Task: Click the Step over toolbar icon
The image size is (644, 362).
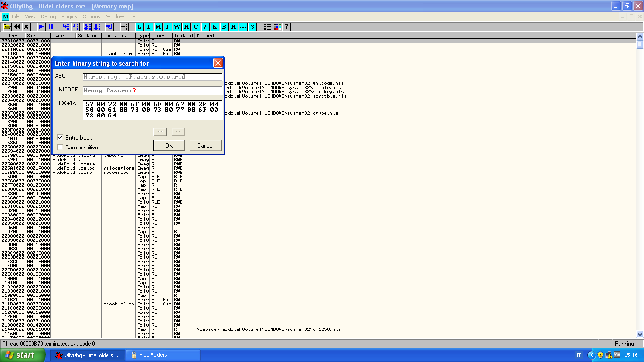Action: point(75,27)
